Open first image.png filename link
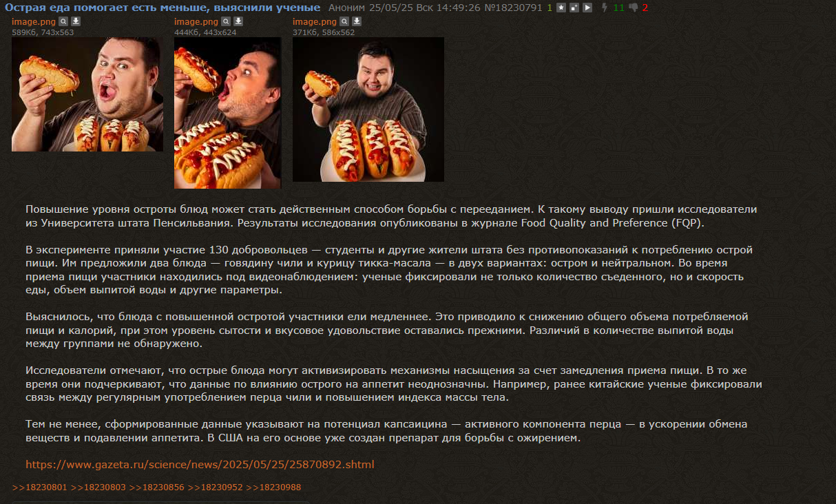The image size is (836, 504). point(34,21)
